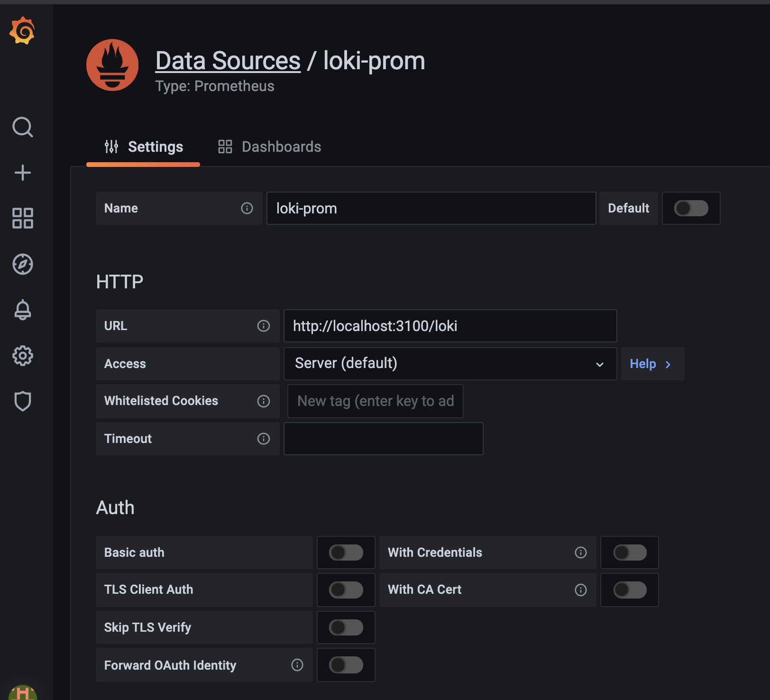Click the Timeout input field

[383, 439]
